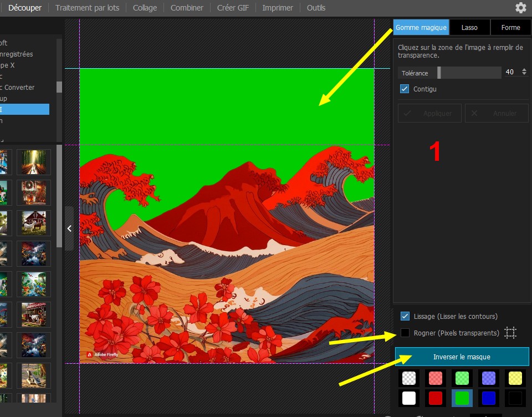Choose the transparent white checkered background swatch
The image size is (532, 417).
point(409,378)
